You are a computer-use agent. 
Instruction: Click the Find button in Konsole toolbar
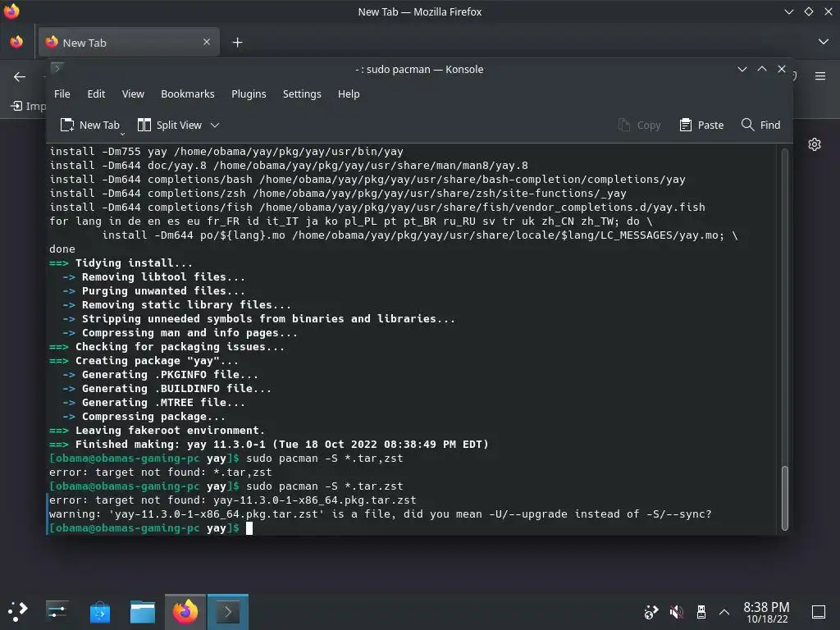760,125
